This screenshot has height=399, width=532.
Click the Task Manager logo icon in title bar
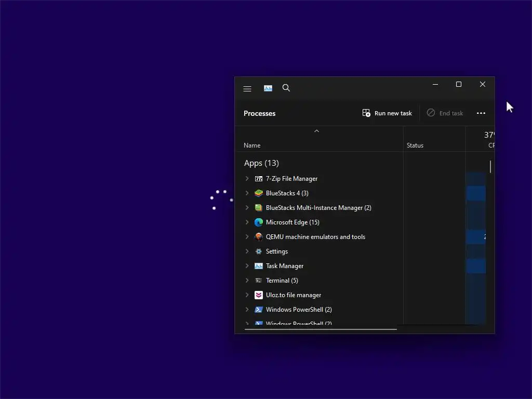(x=268, y=88)
